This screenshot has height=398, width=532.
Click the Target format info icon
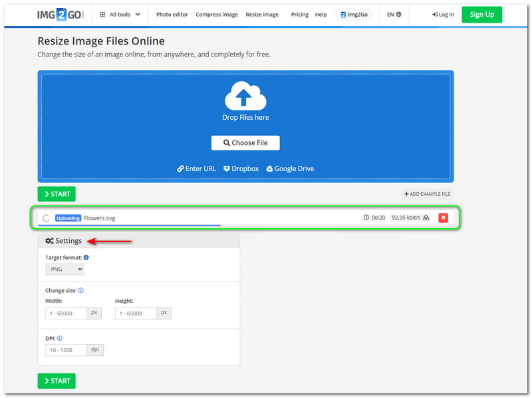coord(86,258)
